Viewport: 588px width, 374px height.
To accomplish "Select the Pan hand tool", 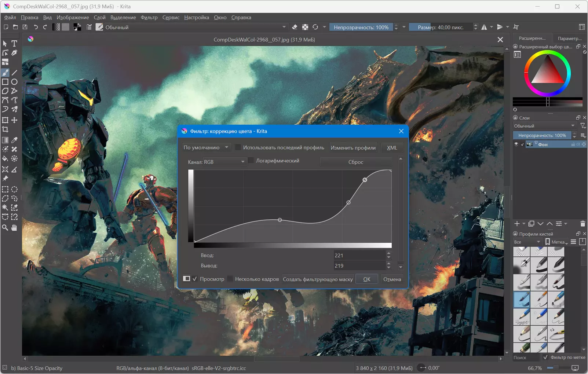I will click(x=14, y=228).
